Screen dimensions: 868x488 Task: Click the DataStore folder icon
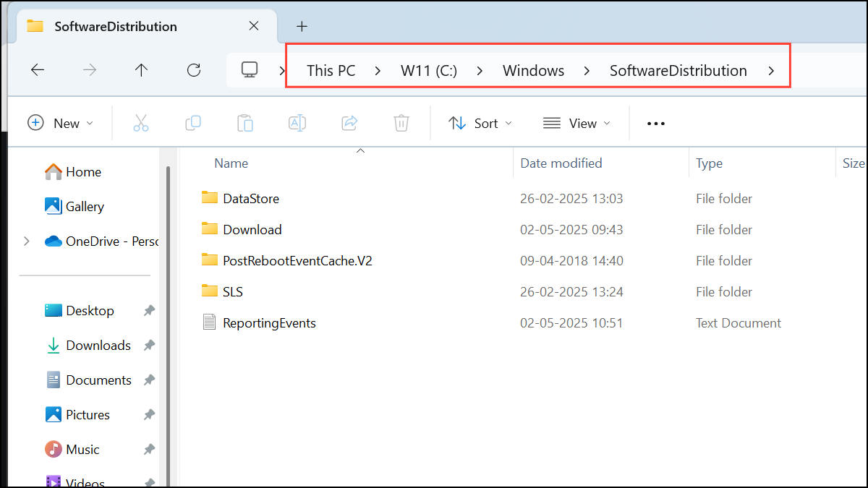210,197
